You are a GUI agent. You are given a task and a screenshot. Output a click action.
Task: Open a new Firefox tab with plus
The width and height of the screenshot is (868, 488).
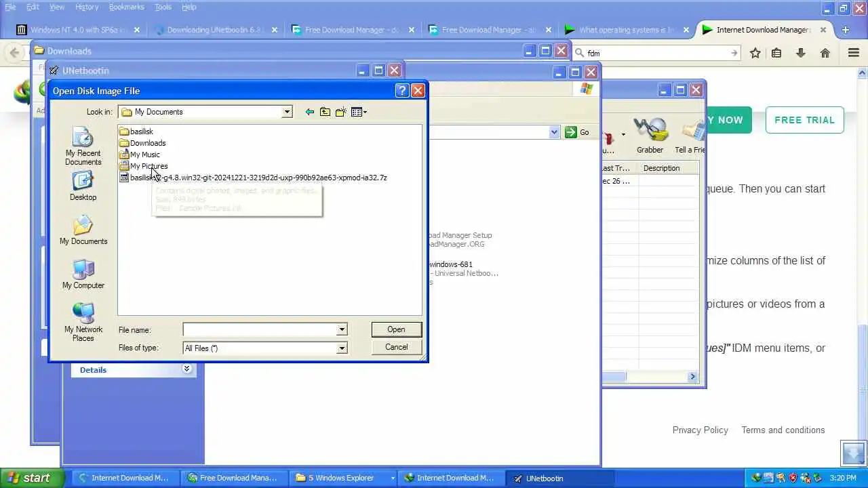tap(845, 30)
